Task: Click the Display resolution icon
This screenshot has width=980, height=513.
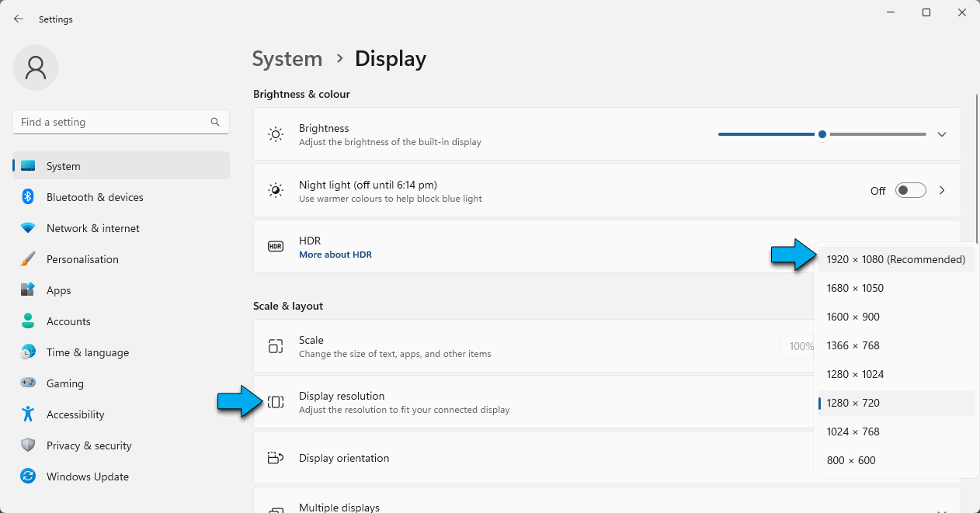Action: click(276, 401)
